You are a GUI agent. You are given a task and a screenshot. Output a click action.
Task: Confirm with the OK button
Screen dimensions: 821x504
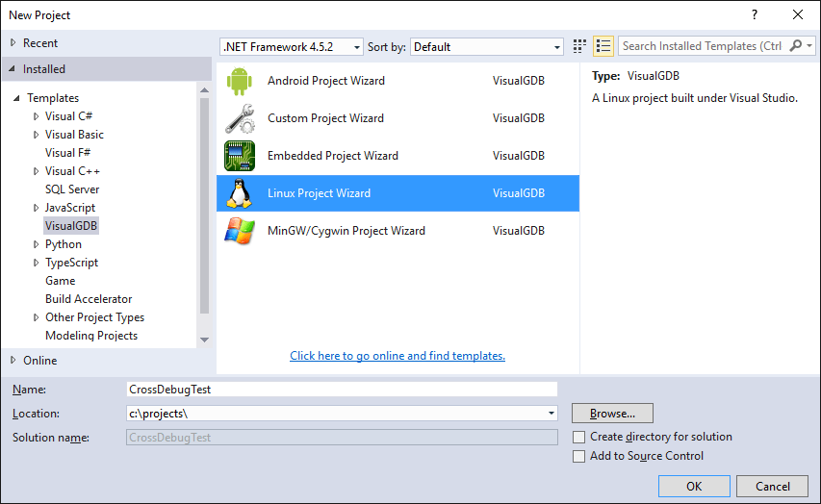pos(694,486)
